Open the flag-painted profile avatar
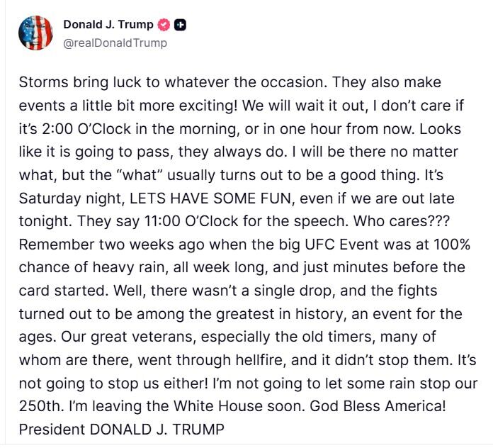 coord(35,33)
